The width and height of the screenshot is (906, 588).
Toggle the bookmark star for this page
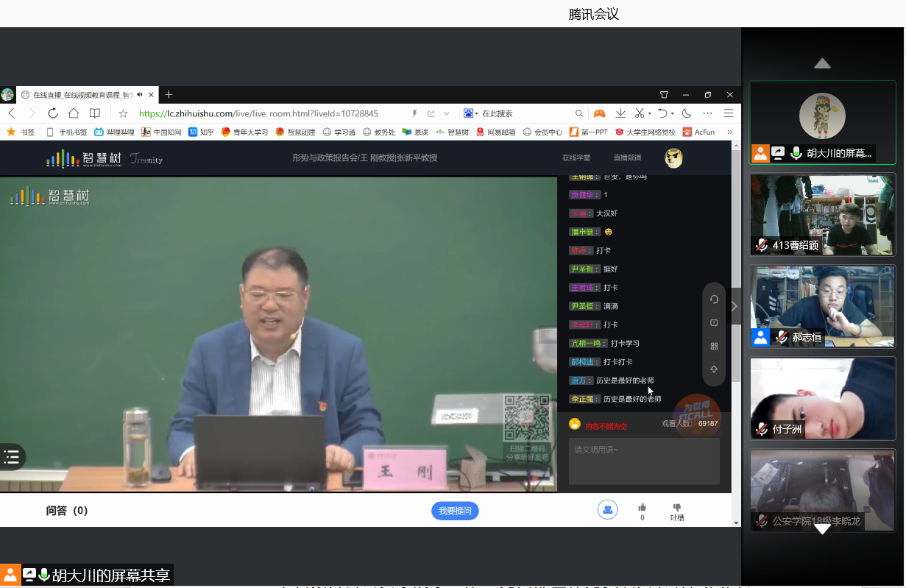point(123,113)
